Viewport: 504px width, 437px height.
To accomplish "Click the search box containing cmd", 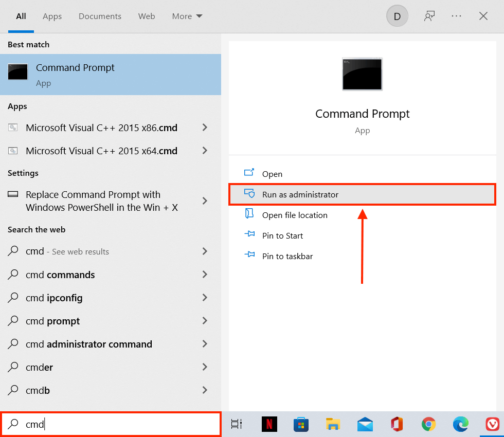I will 111,424.
